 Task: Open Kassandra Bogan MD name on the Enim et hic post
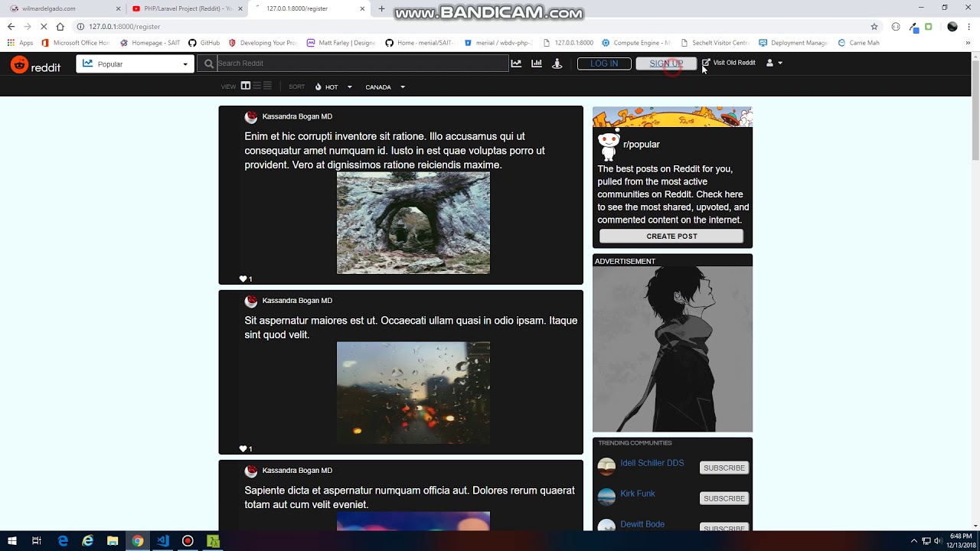pyautogui.click(x=297, y=116)
